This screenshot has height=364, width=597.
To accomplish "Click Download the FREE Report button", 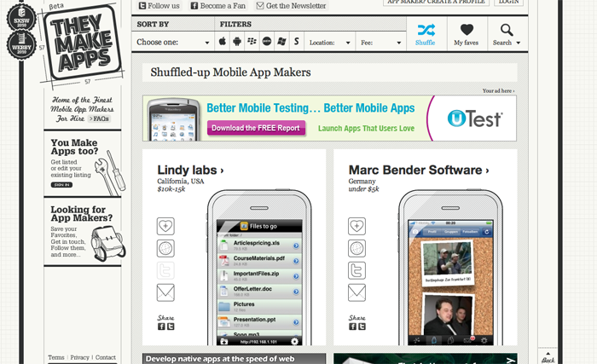I will point(256,128).
